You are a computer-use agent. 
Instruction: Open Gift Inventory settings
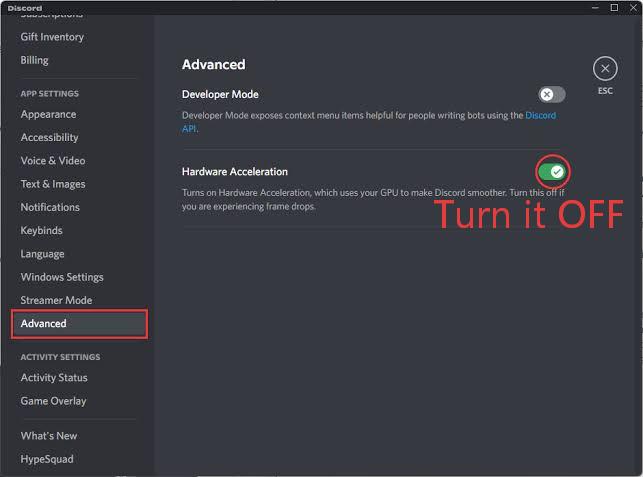tap(52, 37)
